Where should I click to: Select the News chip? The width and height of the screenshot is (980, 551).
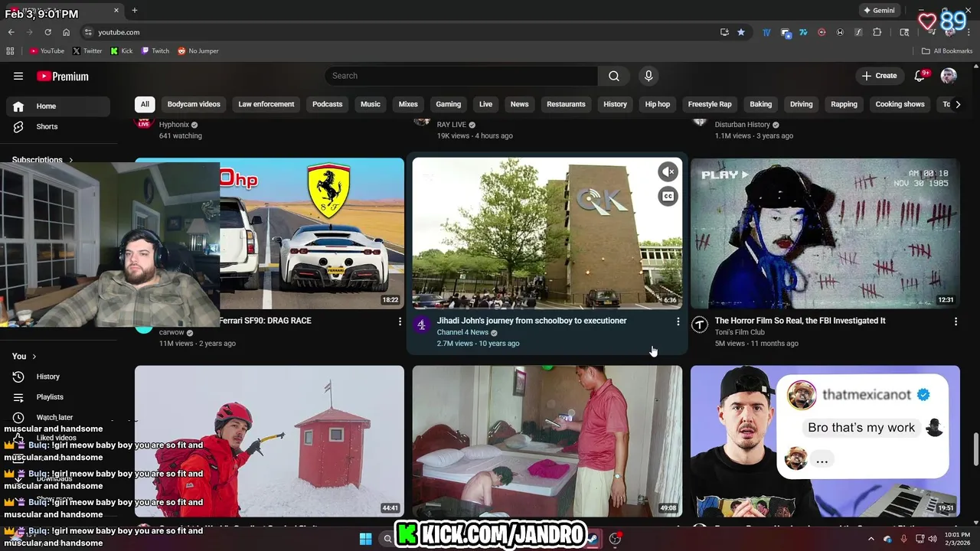tap(520, 104)
